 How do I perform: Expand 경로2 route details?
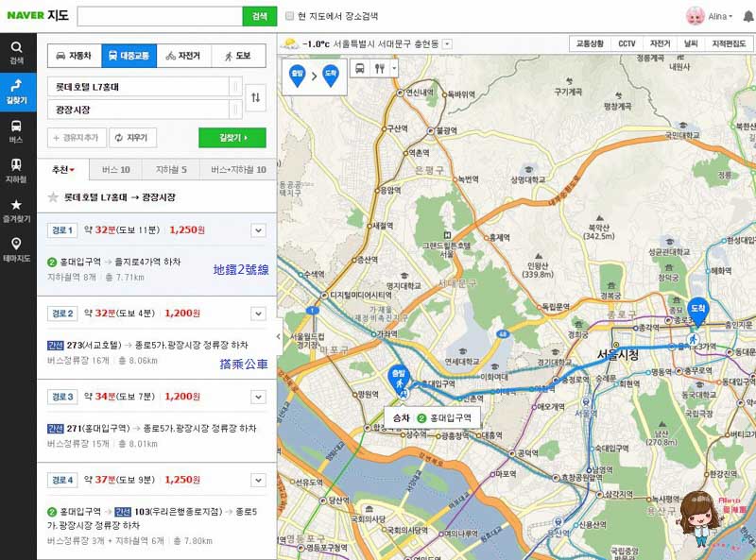coord(258,314)
